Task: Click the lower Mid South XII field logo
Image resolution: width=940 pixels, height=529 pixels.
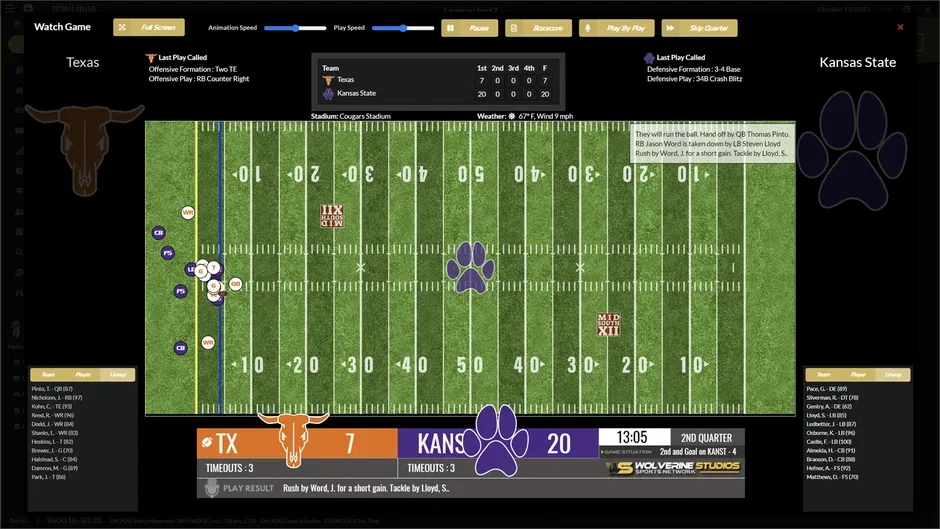Action: (608, 324)
